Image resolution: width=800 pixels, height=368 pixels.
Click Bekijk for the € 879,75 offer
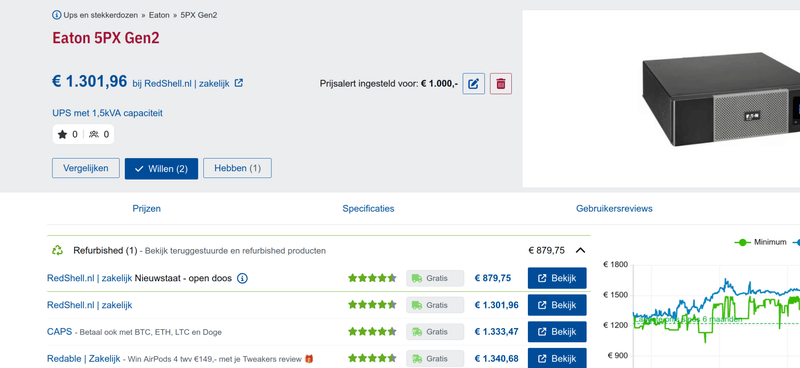(x=557, y=278)
